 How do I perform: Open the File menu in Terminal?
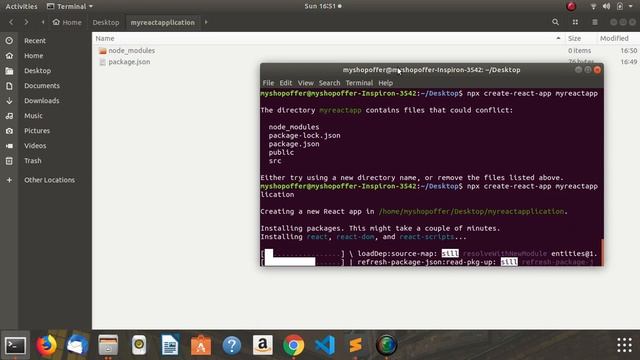pyautogui.click(x=268, y=83)
